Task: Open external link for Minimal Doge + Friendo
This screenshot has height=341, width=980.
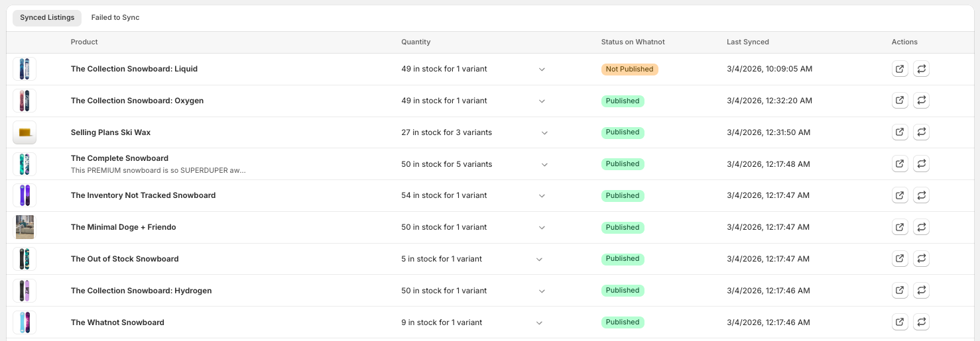Action: (x=900, y=227)
